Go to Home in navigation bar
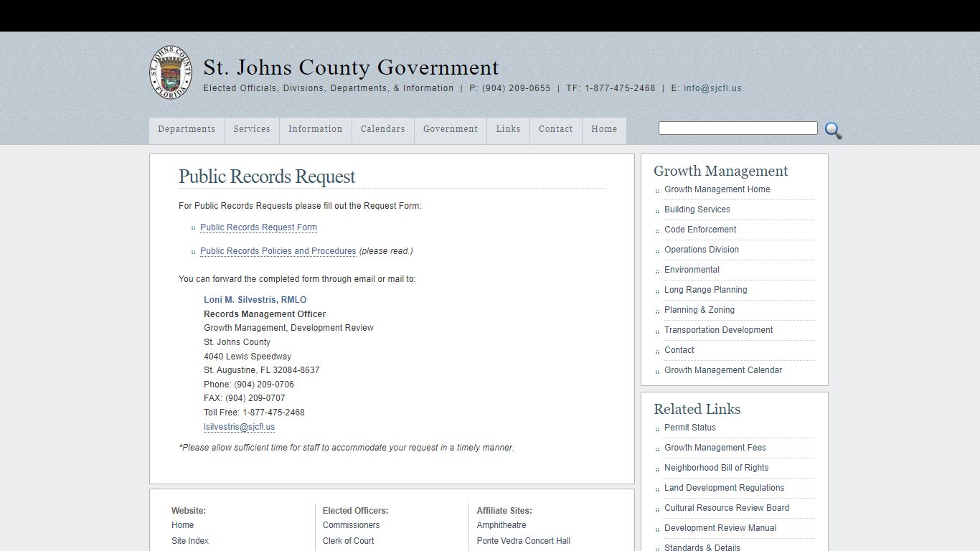The height and width of the screenshot is (551, 980). (x=604, y=130)
